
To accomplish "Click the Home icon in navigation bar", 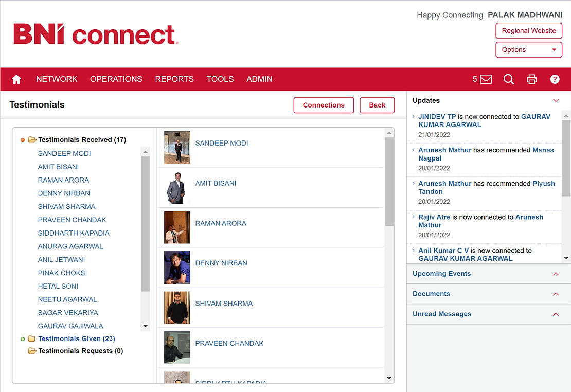I will [16, 79].
